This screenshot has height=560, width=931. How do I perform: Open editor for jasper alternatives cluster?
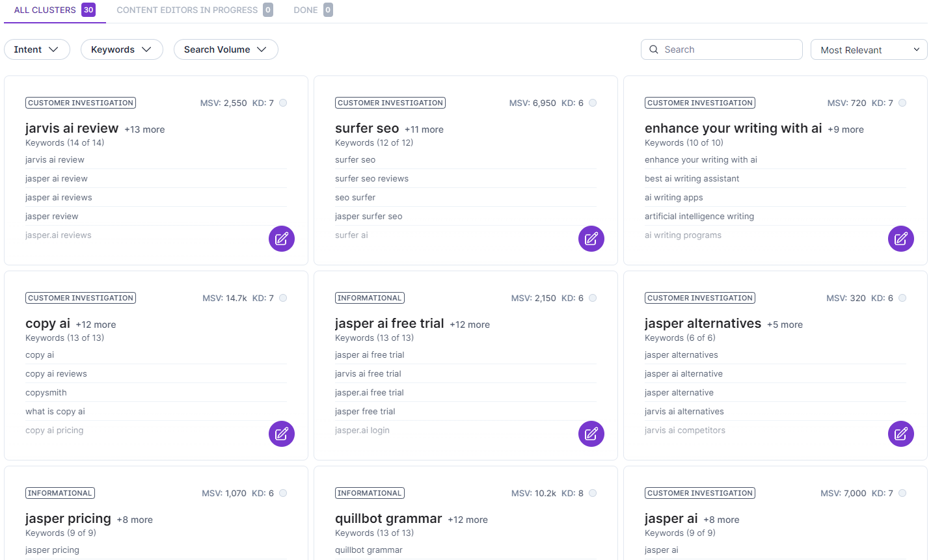point(901,434)
